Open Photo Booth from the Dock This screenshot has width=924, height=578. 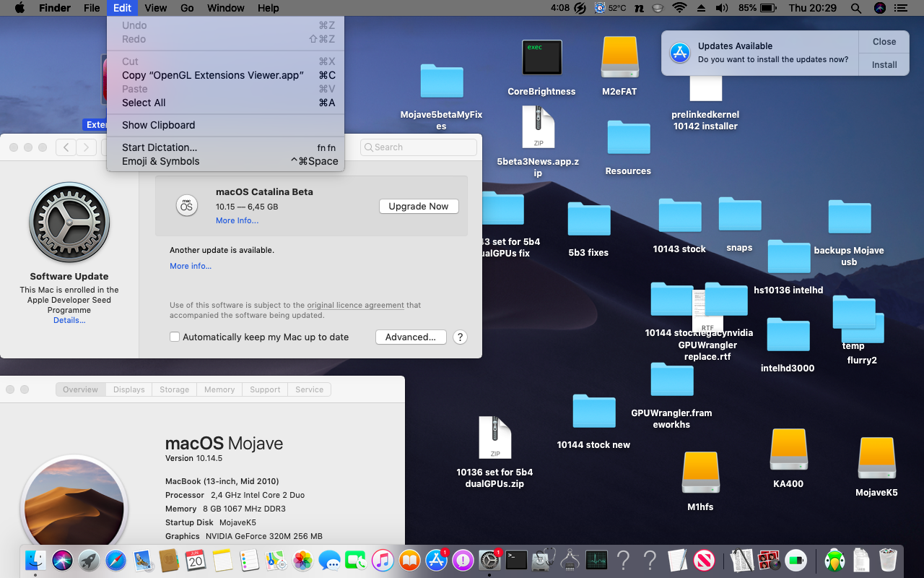[769, 560]
